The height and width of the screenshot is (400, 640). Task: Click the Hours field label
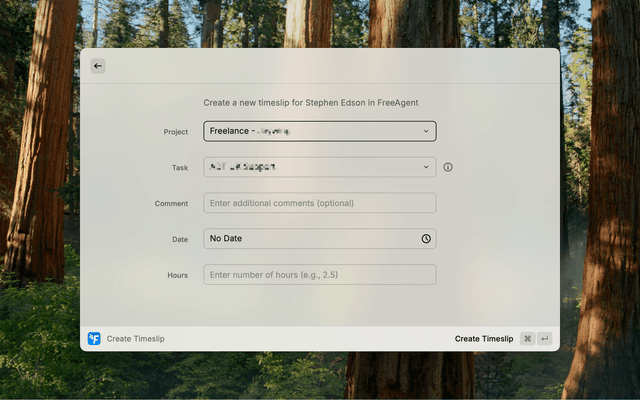pos(177,275)
